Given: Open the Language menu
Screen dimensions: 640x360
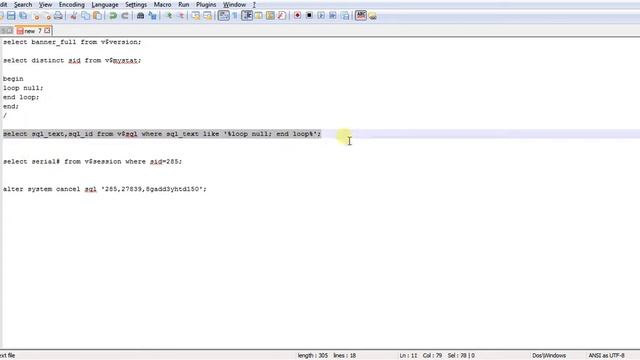Looking at the screenshot, I should pyautogui.click(x=105, y=4).
